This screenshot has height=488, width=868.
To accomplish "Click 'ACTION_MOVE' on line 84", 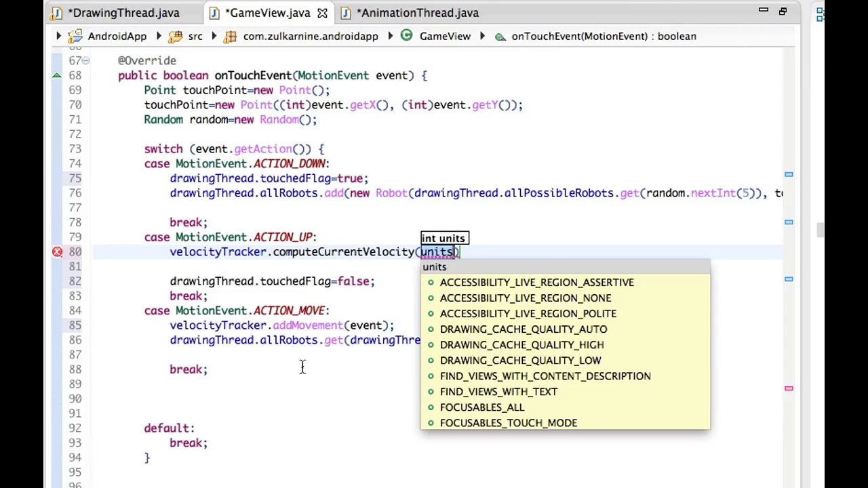I will [x=290, y=310].
